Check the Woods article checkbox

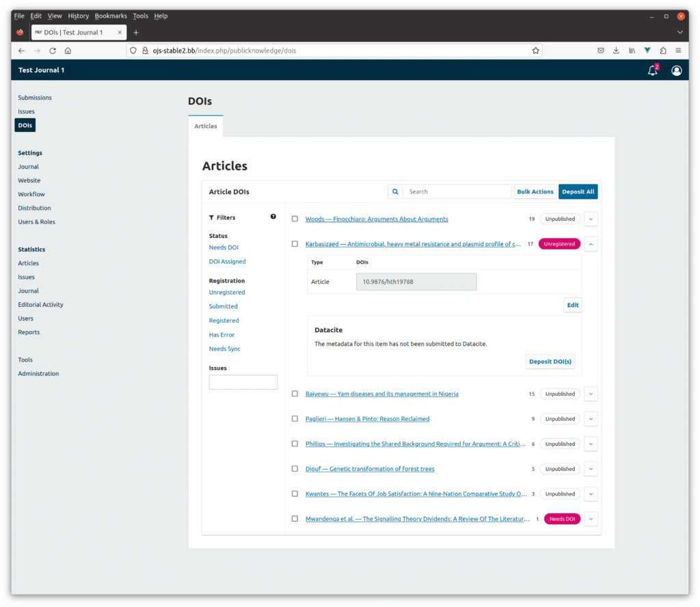[x=295, y=219]
